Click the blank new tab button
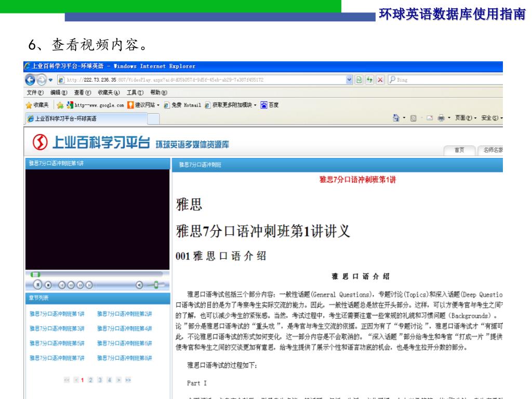This screenshot has height=399, width=532. 153,119
